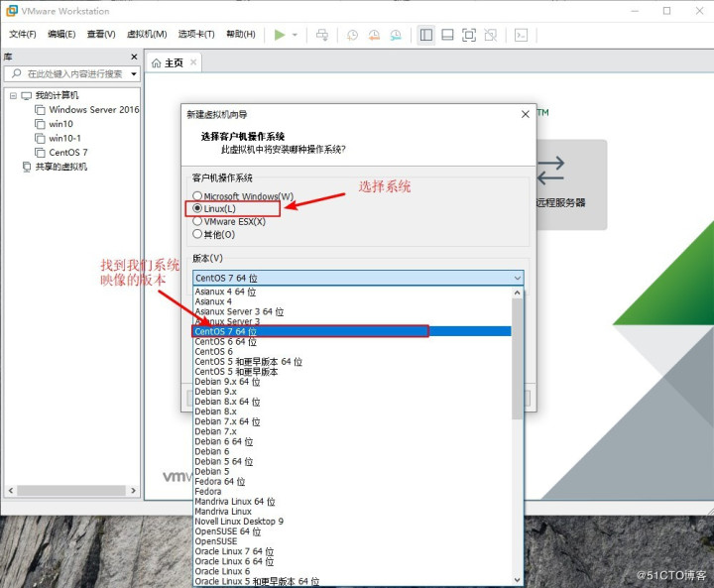Toggle the thumbnail bar view icon
The width and height of the screenshot is (714, 588).
(447, 35)
